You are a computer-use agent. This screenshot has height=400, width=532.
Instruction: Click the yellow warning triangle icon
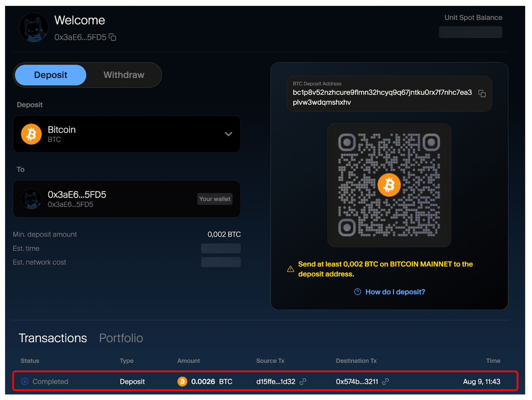[290, 269]
